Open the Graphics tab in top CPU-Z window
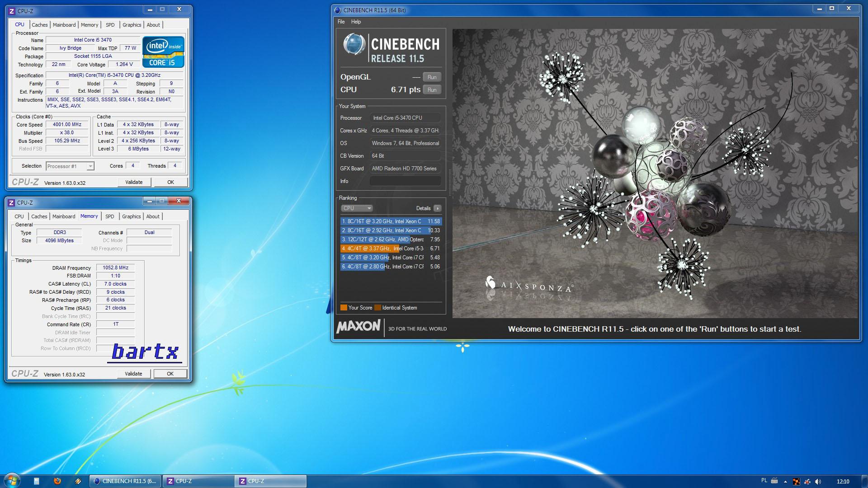Viewport: 868px width, 488px height. [x=132, y=25]
